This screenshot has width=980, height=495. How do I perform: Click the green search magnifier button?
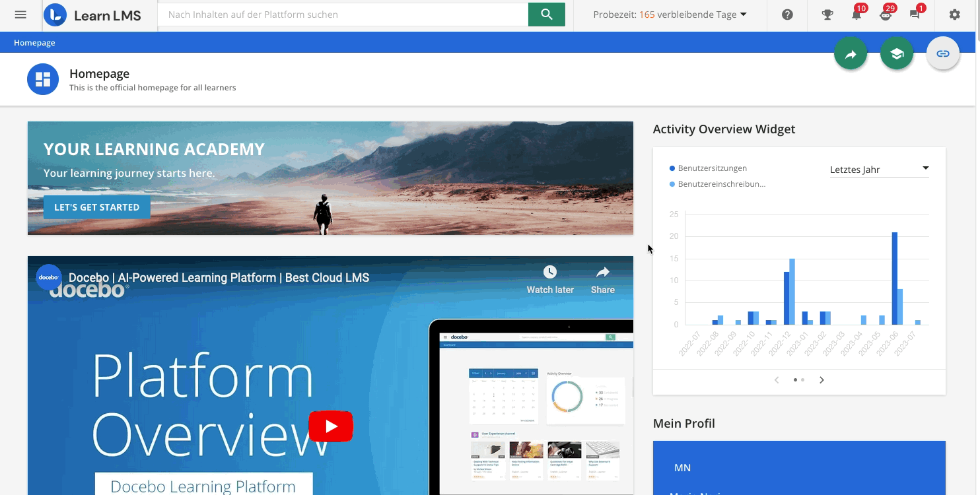pos(546,15)
